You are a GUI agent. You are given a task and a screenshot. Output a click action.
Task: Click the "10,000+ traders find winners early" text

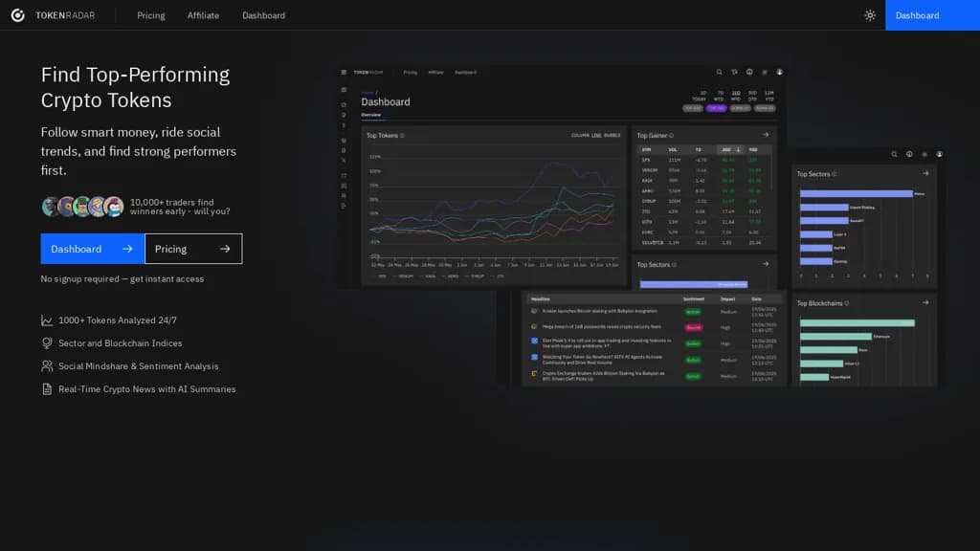[179, 207]
